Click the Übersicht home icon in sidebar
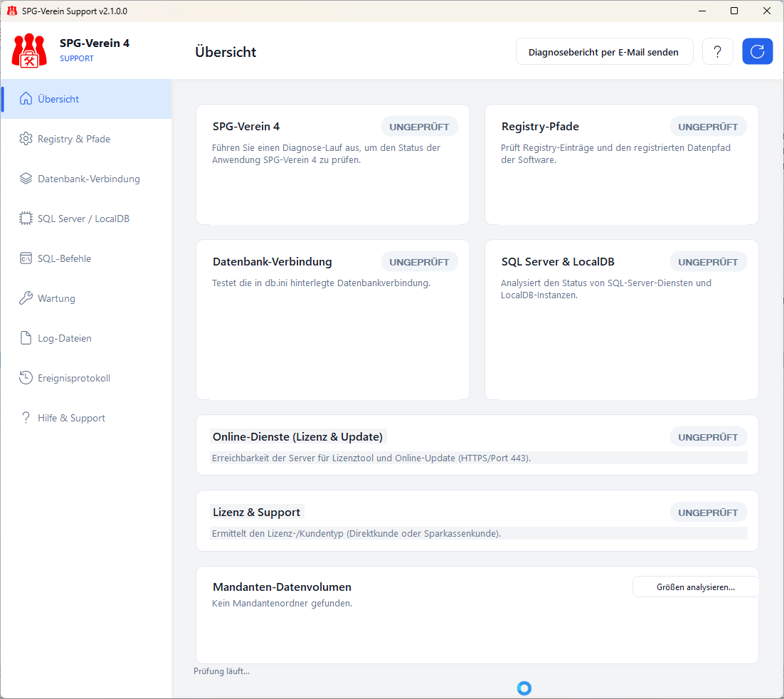The height and width of the screenshot is (699, 784). (26, 98)
